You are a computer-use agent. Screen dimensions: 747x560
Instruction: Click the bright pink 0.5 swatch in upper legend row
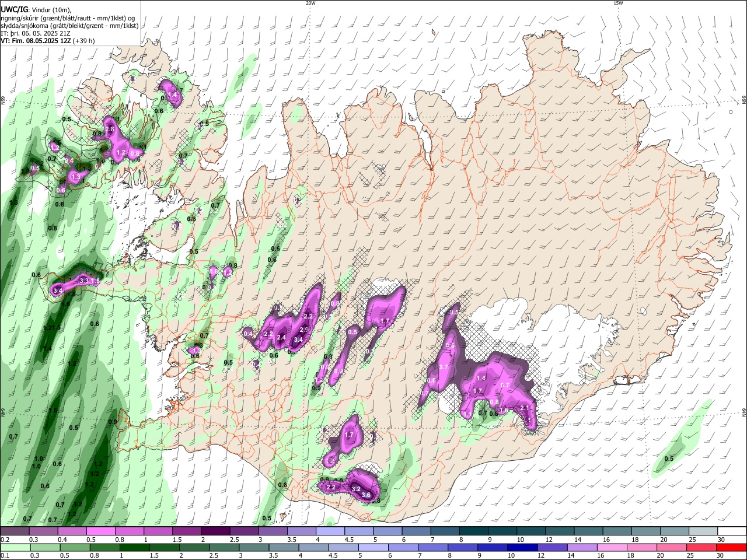pos(100,531)
